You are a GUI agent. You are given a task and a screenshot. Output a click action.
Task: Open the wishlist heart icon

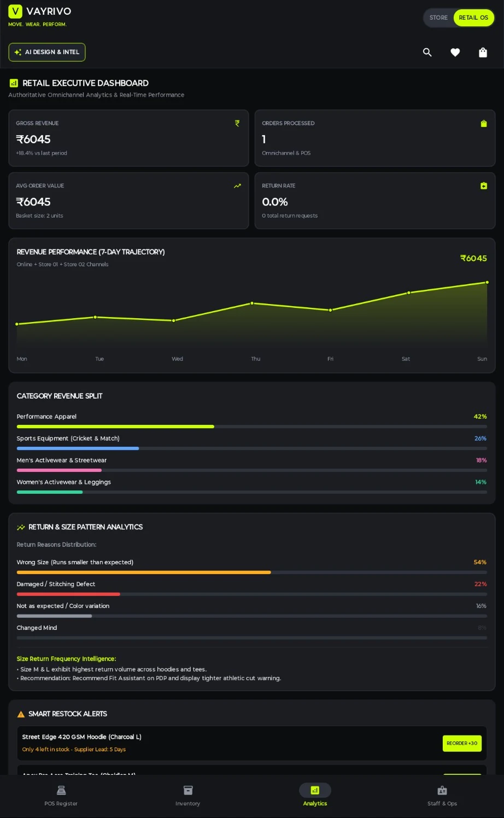[x=455, y=52]
